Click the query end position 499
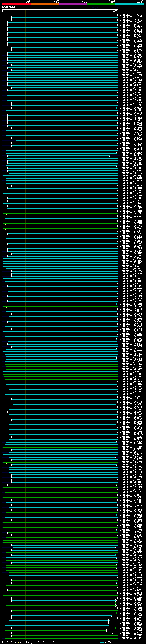146x644 pixels. [115, 11]
